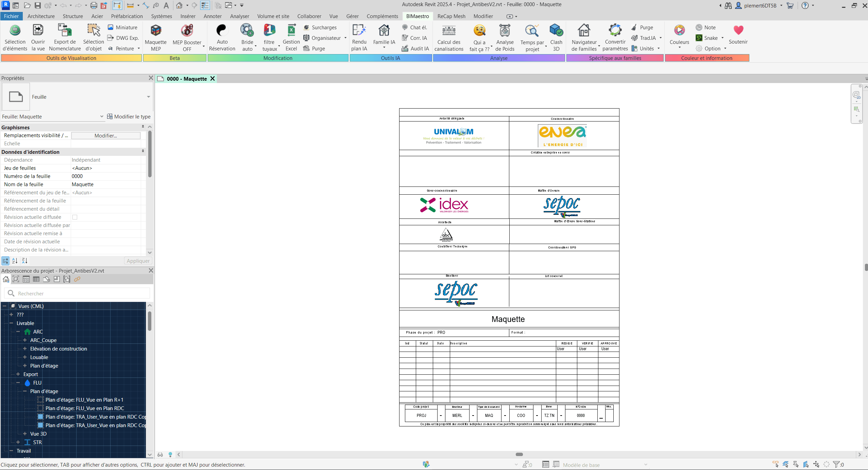Switch to the Gérer tab
The width and height of the screenshot is (868, 470).
[352, 16]
